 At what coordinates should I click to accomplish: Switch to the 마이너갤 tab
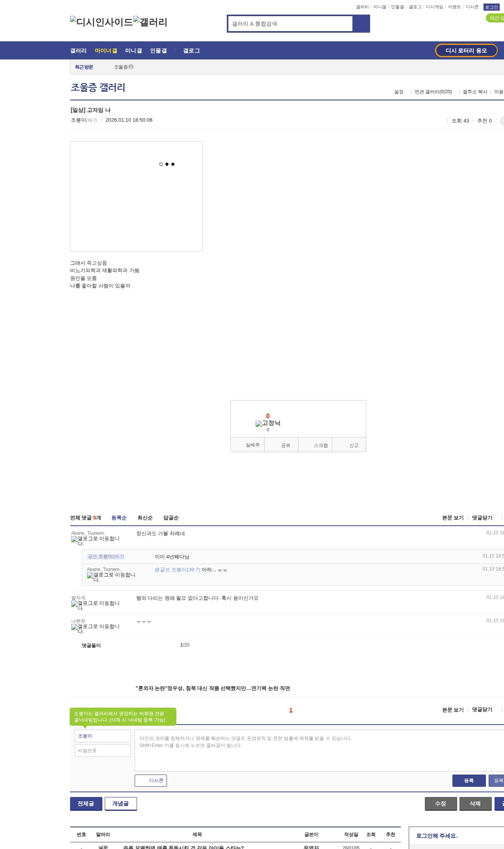(106, 51)
